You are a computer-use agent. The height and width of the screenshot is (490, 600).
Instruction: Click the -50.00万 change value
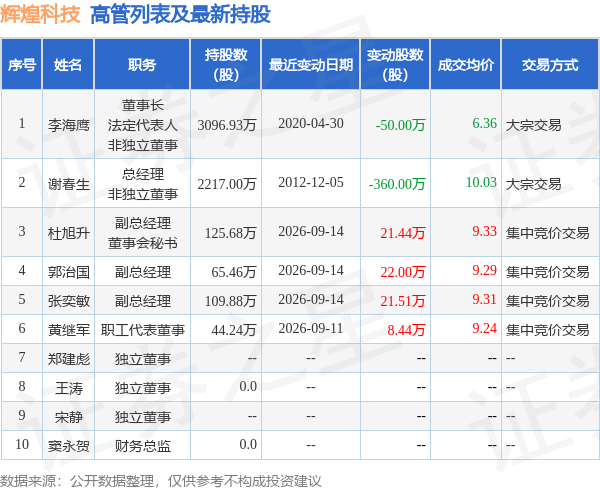400,125
